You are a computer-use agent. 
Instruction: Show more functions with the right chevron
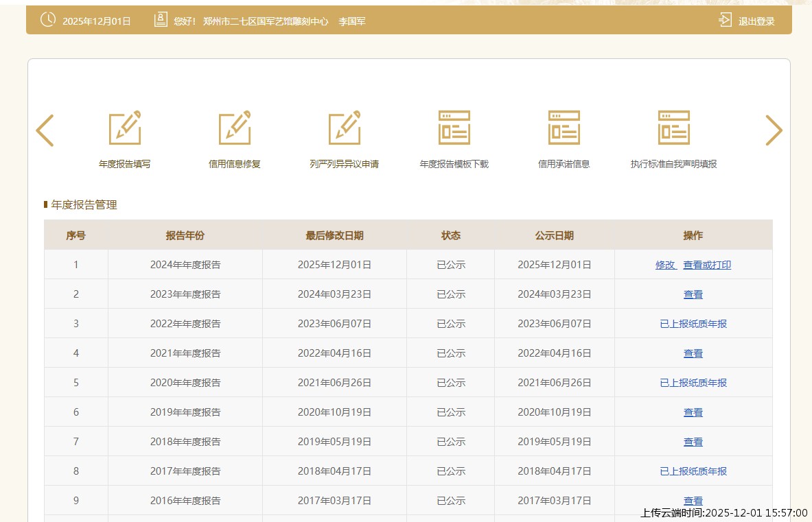pos(774,130)
